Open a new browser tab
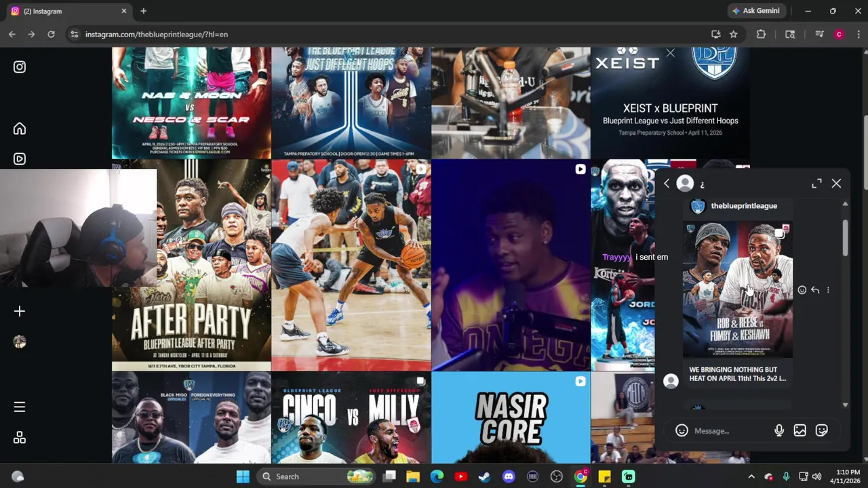Image resolution: width=868 pixels, height=488 pixels. [x=143, y=11]
